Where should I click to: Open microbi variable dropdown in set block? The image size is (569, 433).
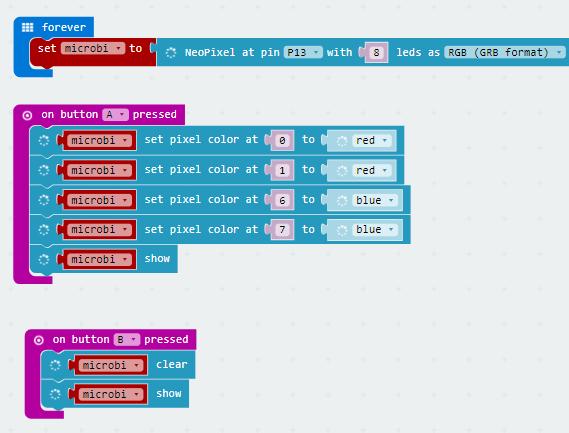[x=93, y=48]
